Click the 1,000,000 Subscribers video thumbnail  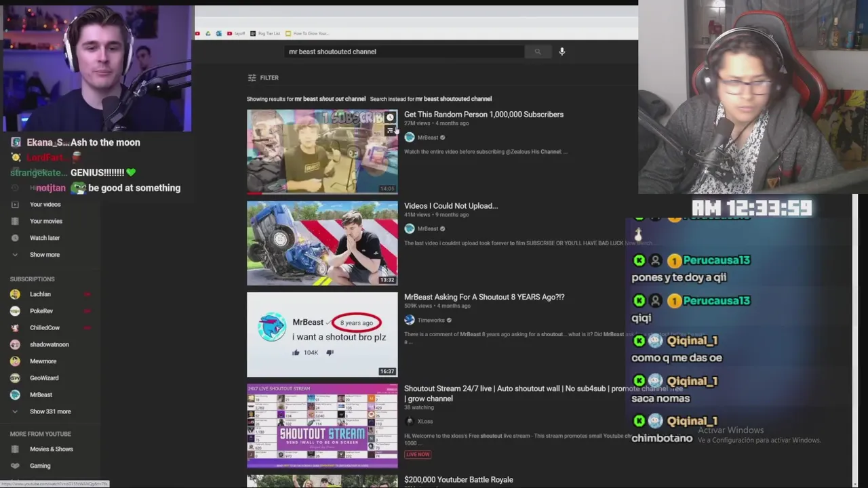click(322, 152)
